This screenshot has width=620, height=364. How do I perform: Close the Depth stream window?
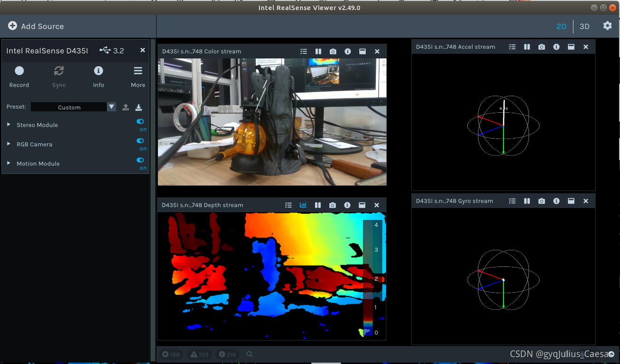point(377,205)
